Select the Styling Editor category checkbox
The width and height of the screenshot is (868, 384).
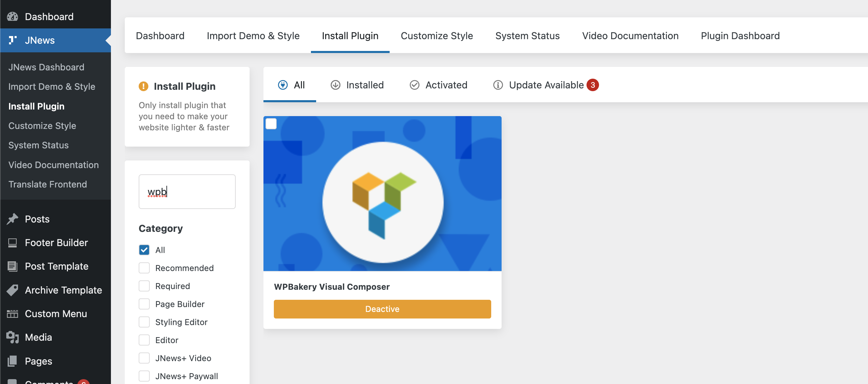click(x=144, y=322)
